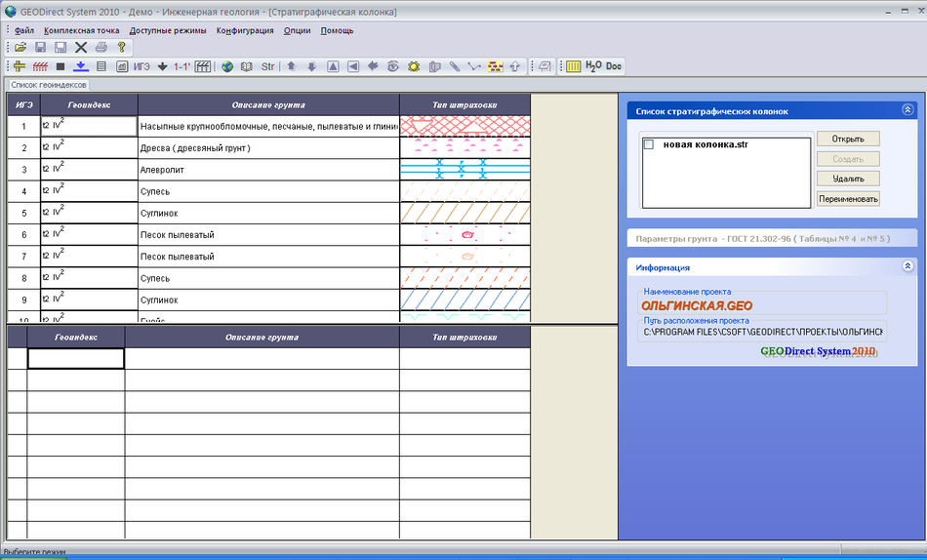
Task: Click the yellow question mark help icon
Action: 121,47
